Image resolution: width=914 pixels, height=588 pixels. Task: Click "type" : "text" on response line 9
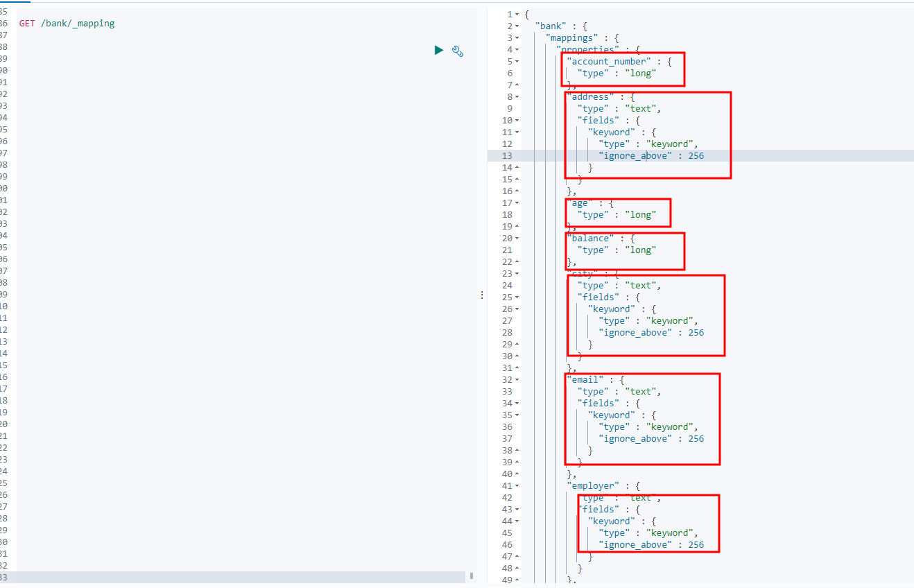[x=619, y=109]
